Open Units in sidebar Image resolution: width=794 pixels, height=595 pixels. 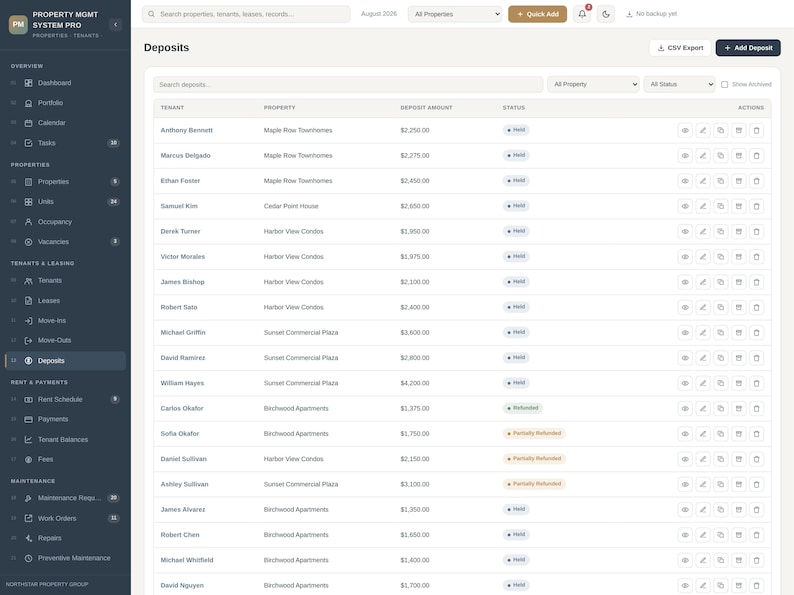point(65,202)
